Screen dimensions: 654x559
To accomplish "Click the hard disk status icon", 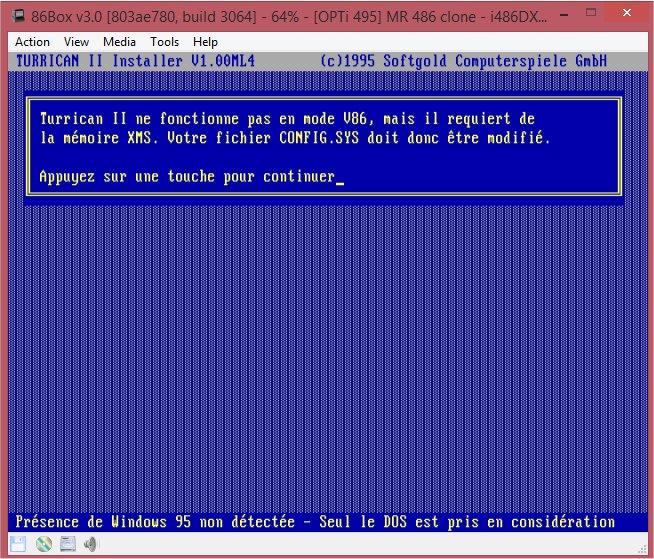I will tap(67, 545).
